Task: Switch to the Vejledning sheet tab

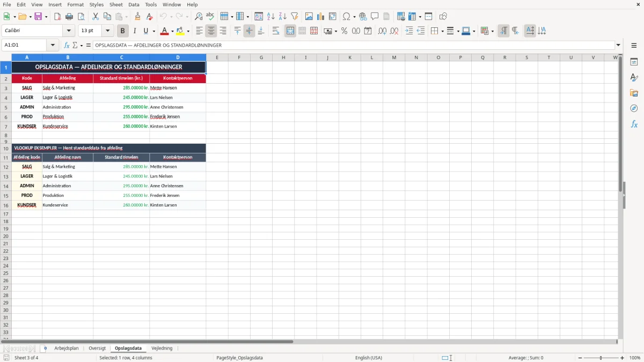Action: tap(162, 348)
